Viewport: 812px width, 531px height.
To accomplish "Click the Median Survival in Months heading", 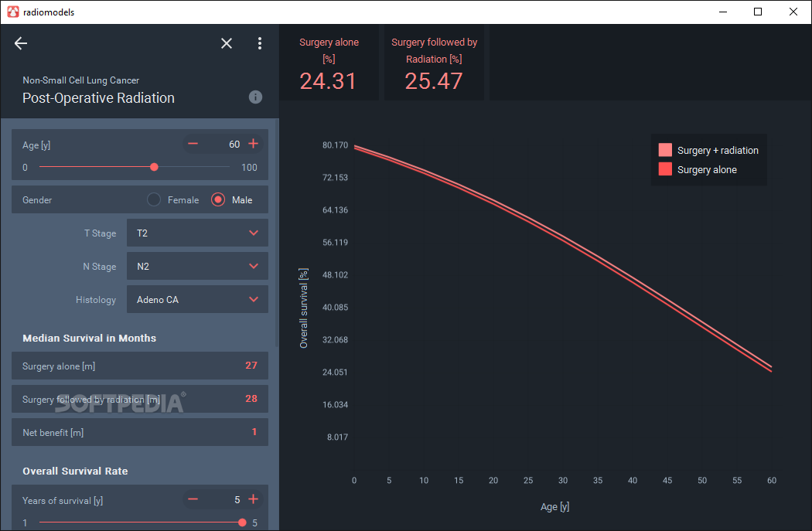I will pos(89,338).
